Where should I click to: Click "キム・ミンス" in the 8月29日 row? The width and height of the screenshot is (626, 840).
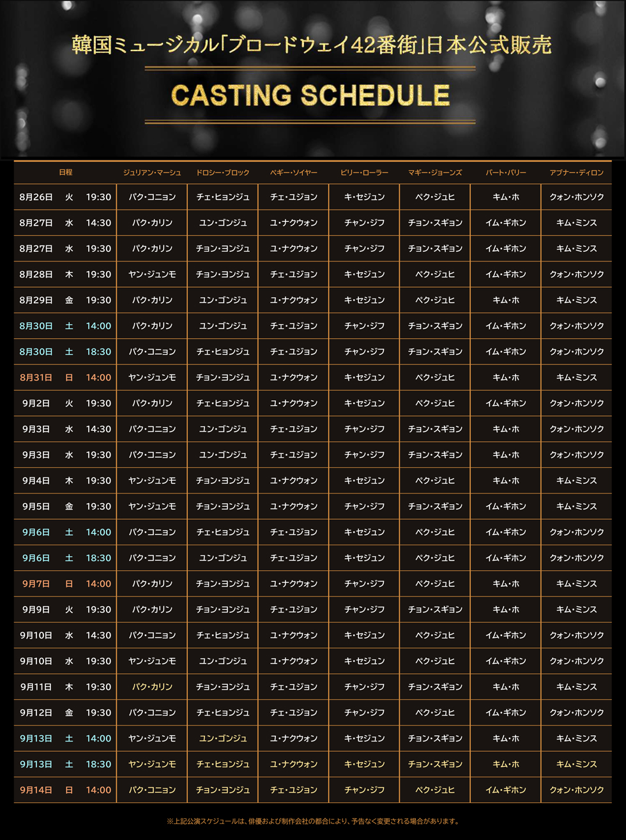click(x=577, y=300)
